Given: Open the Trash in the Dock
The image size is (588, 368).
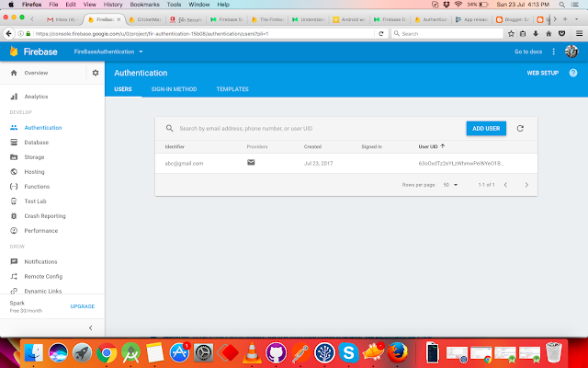Looking at the screenshot, I should (554, 352).
